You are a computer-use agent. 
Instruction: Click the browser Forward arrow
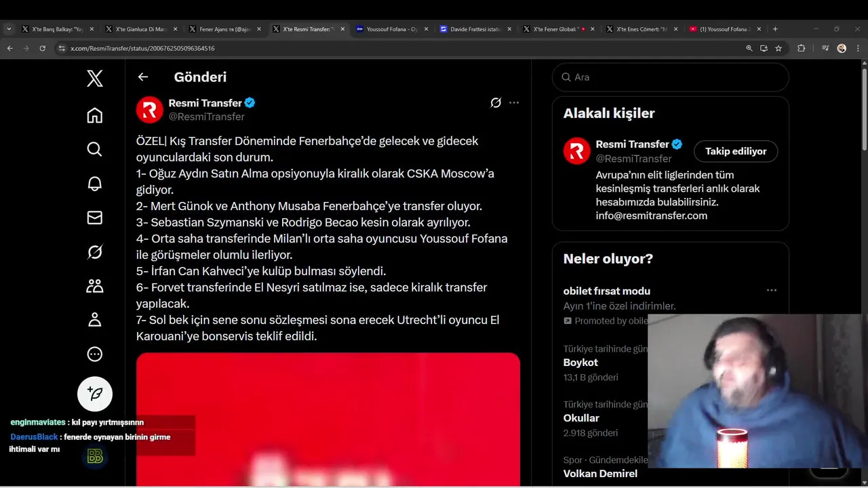26,48
